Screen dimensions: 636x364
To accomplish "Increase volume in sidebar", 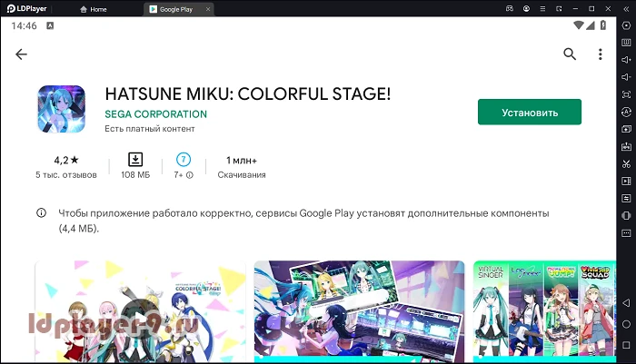I will point(626,60).
